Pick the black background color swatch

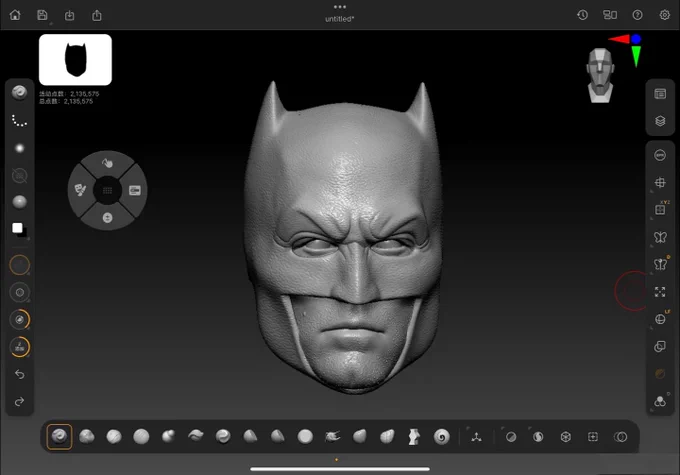click(x=23, y=234)
